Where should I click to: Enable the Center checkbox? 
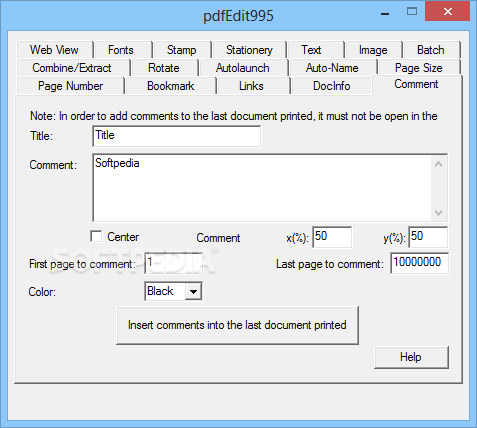tap(96, 237)
